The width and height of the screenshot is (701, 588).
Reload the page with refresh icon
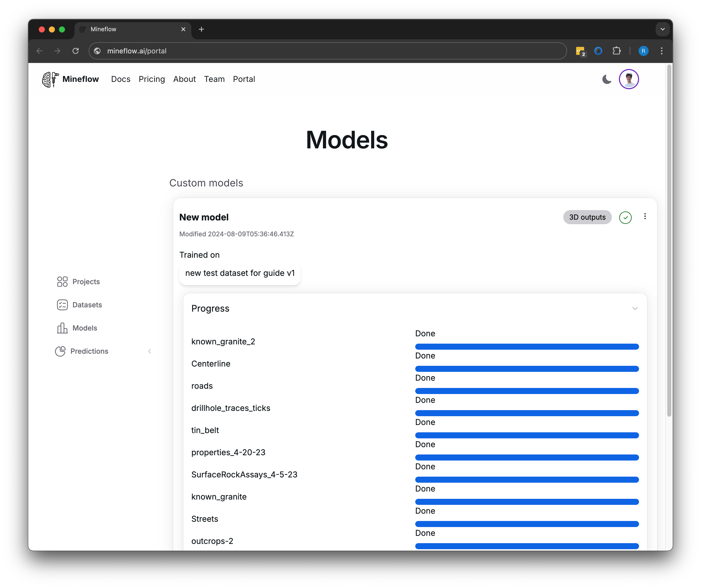[x=76, y=51]
